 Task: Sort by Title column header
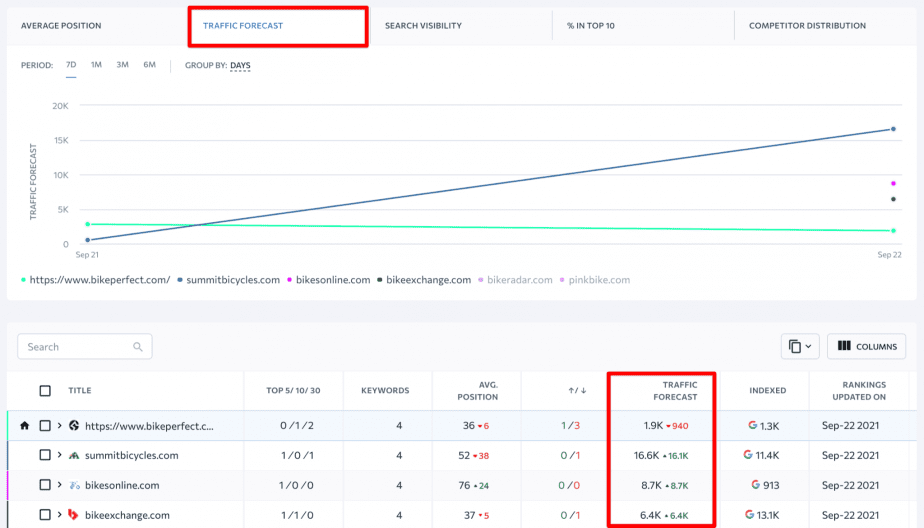coord(80,391)
